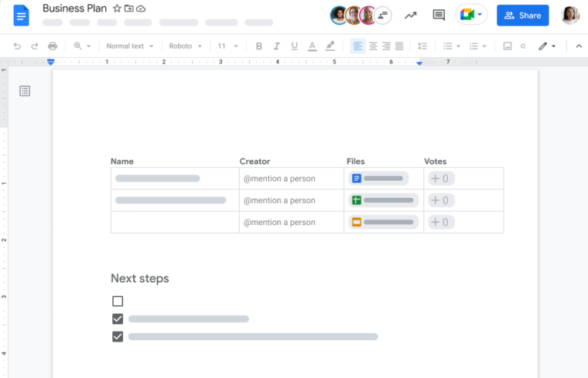Open the Docs file chip

tap(378, 179)
